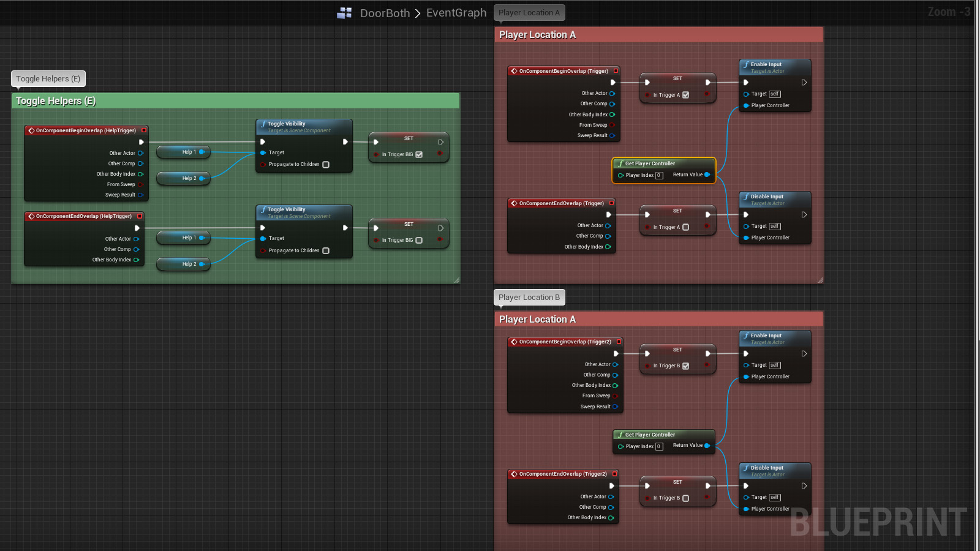Click the Other Body Index pin on OnComponentBeginOverlap (Trigger)

612,114
